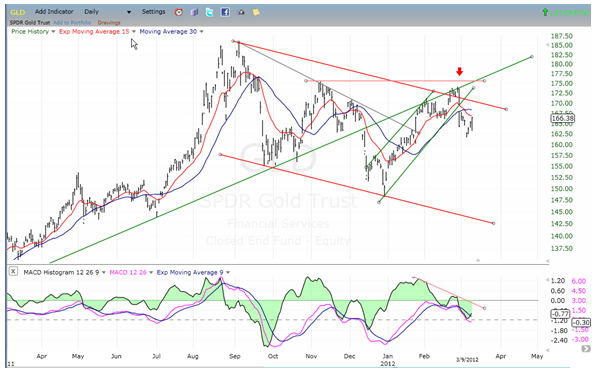Select the red down arrow annotation on chart
Image resolution: width=593 pixels, height=371 pixels.
[459, 71]
